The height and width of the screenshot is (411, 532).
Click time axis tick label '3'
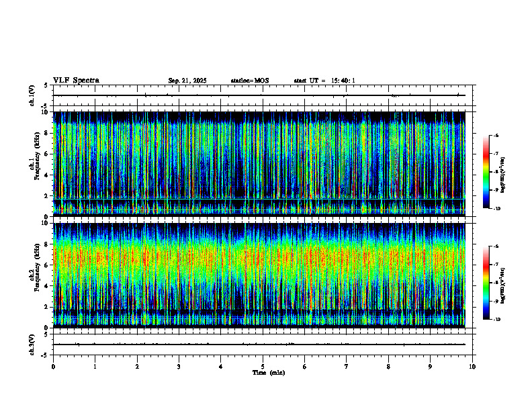(179, 367)
